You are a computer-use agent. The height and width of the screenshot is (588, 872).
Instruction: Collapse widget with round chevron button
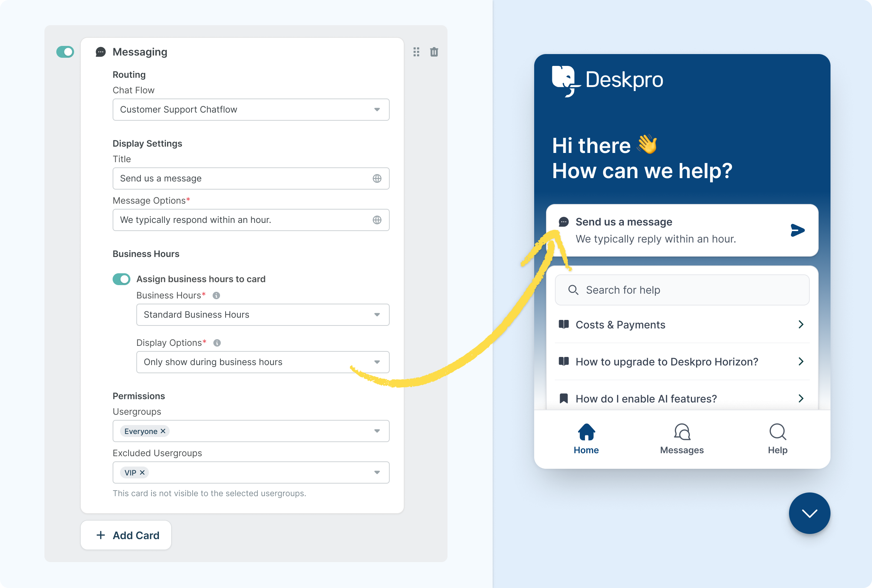[x=809, y=513]
